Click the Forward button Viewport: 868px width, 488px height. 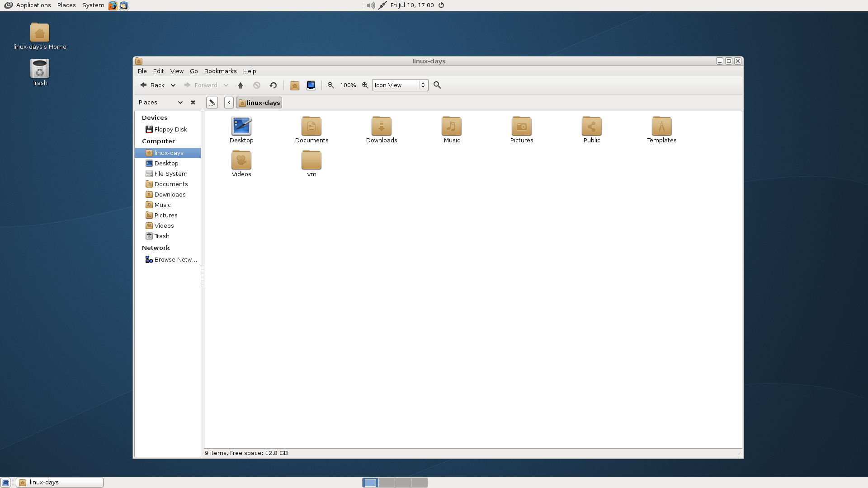[201, 85]
